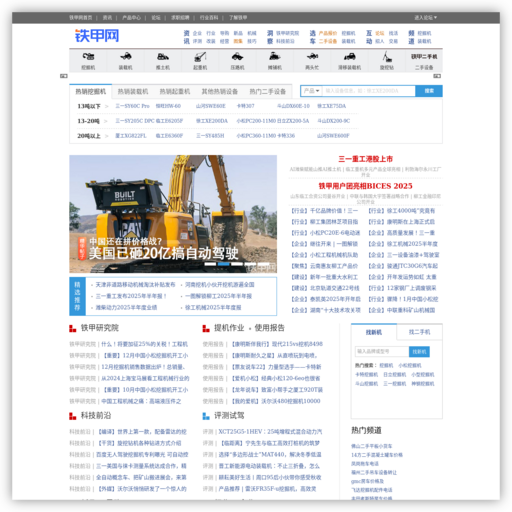The width and height of the screenshot is (512, 512).
Task: Open 铁甲网首页 in the top bar
Action: point(81,17)
